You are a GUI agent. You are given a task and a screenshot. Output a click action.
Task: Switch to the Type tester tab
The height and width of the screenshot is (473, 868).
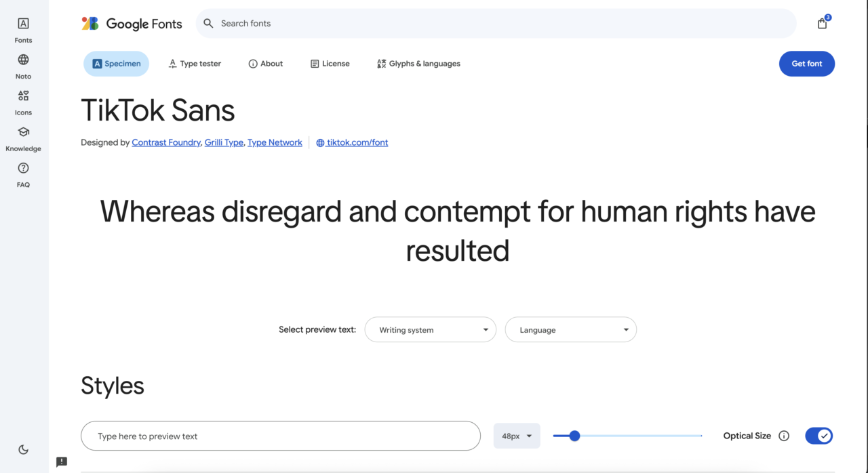pos(195,64)
